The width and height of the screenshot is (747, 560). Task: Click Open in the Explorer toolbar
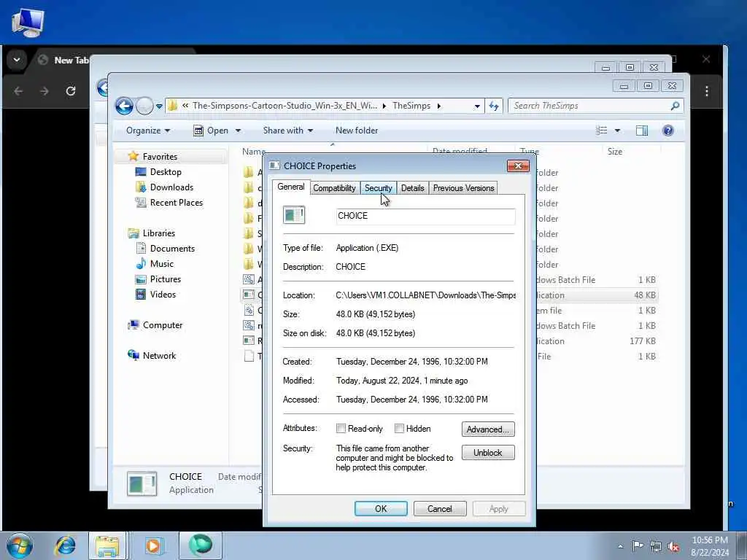[212, 131]
